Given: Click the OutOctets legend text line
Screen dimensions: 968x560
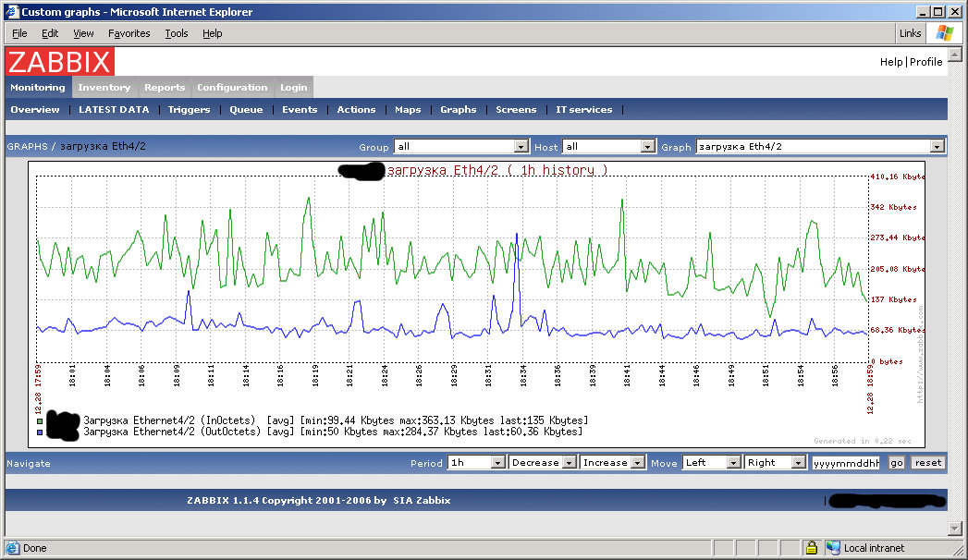Looking at the screenshot, I should click(x=333, y=432).
